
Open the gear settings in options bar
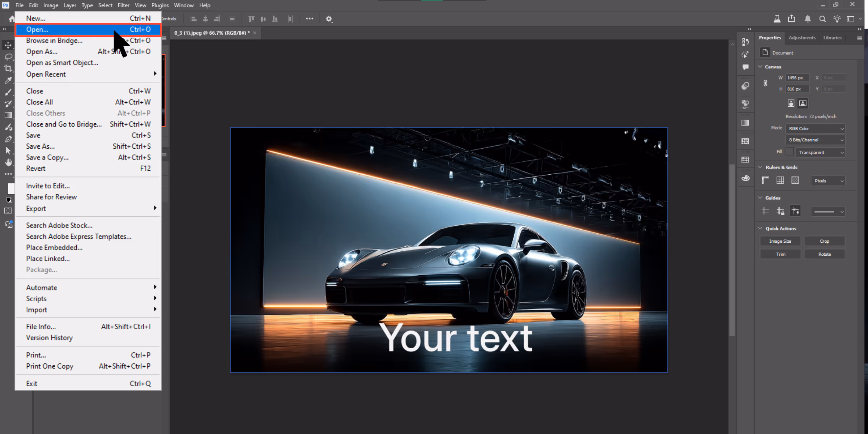click(329, 19)
